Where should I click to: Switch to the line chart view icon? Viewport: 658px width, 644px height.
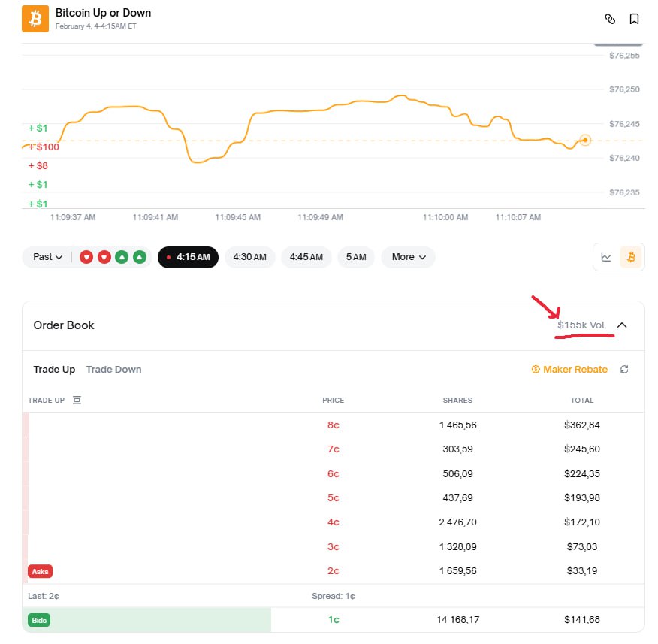(x=606, y=257)
